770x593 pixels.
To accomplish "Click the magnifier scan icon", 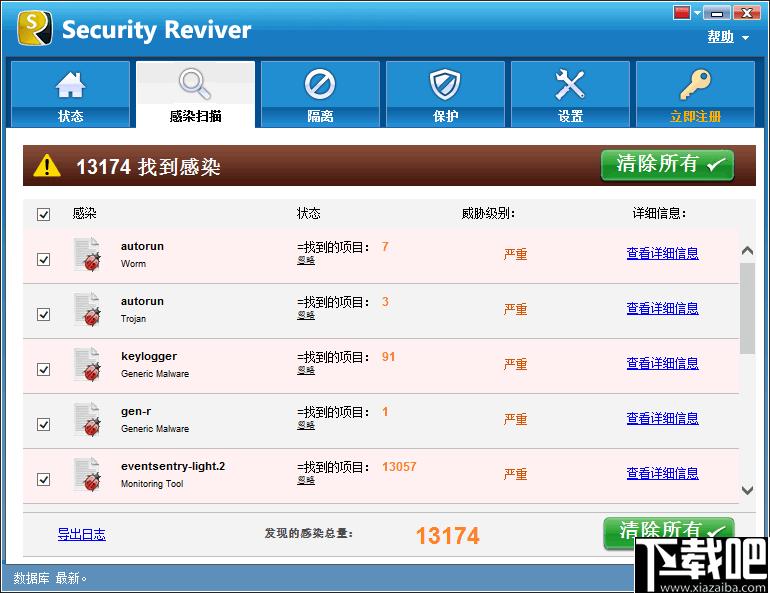I will pyautogui.click(x=195, y=84).
